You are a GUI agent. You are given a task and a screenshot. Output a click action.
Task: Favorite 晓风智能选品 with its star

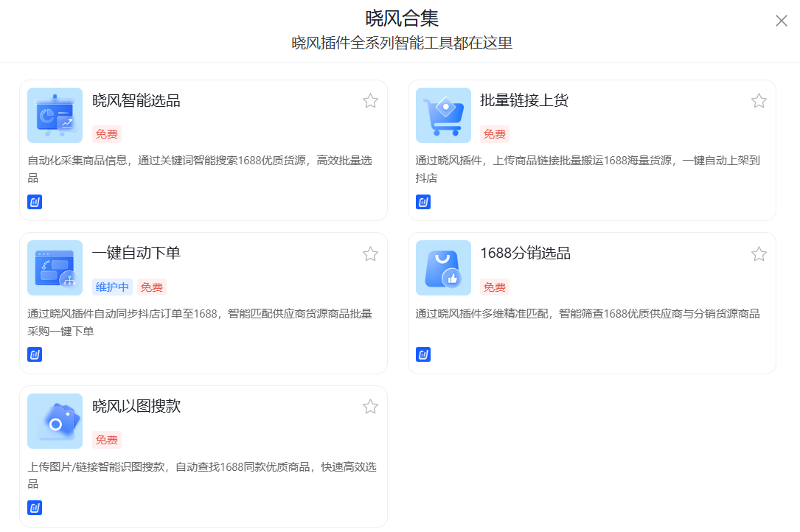pos(370,101)
